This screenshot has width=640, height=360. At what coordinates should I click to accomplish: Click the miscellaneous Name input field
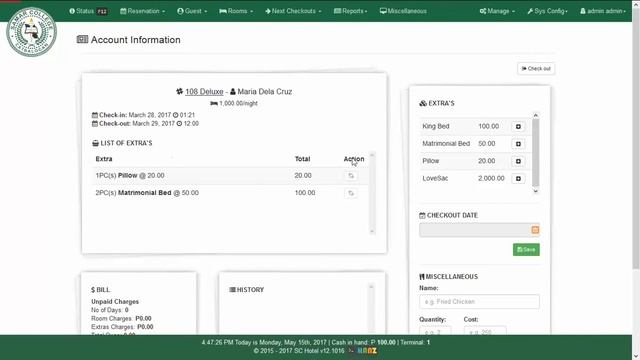coord(479,302)
